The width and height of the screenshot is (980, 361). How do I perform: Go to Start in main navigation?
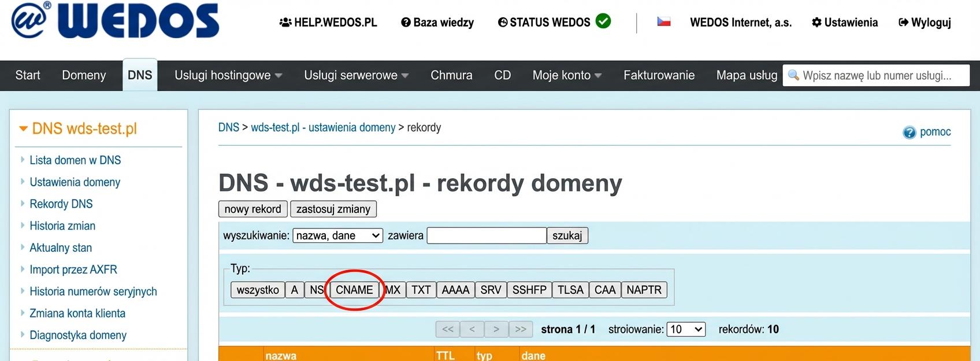(x=28, y=75)
